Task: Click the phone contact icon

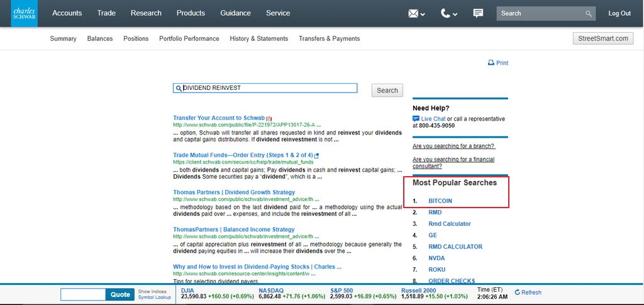Action: 445,14
